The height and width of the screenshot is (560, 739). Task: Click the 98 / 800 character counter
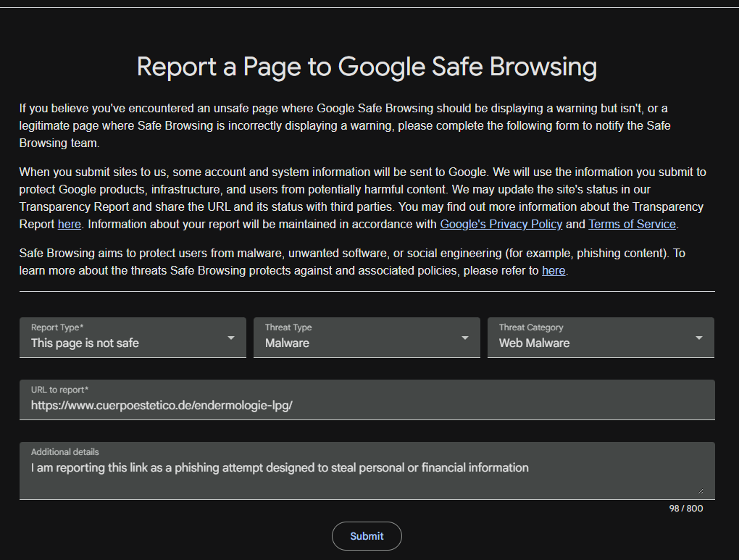[x=685, y=509]
